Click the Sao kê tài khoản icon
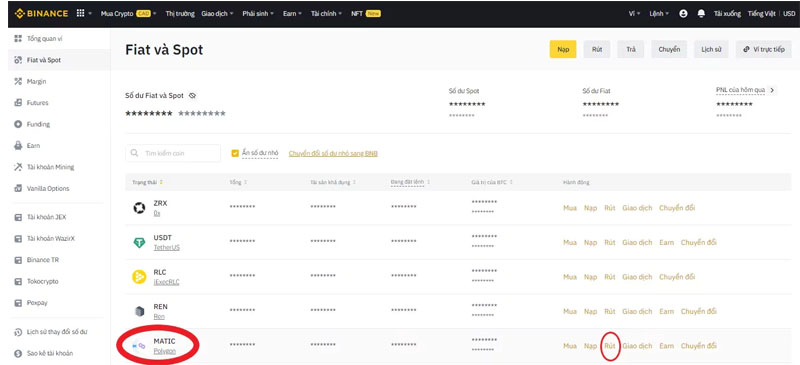 click(18, 353)
